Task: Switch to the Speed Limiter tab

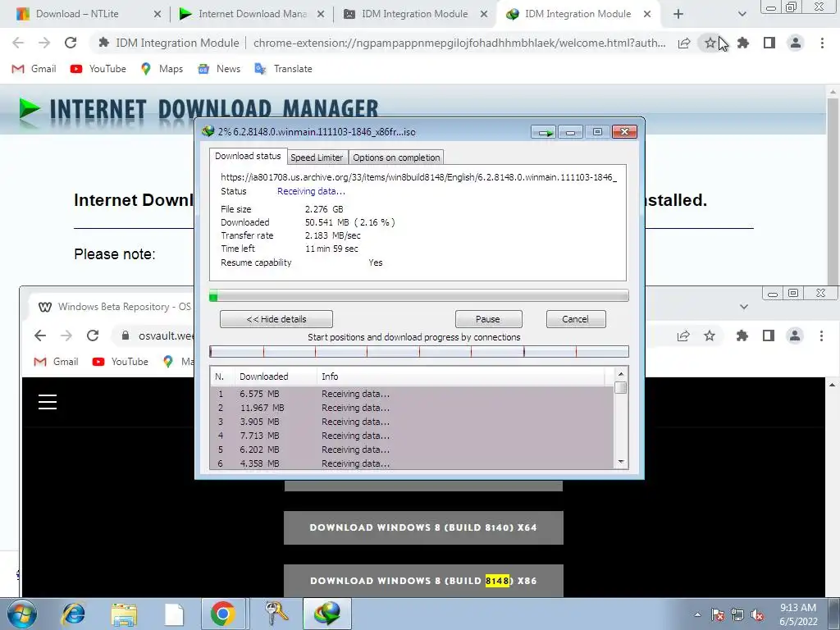Action: [x=317, y=157]
